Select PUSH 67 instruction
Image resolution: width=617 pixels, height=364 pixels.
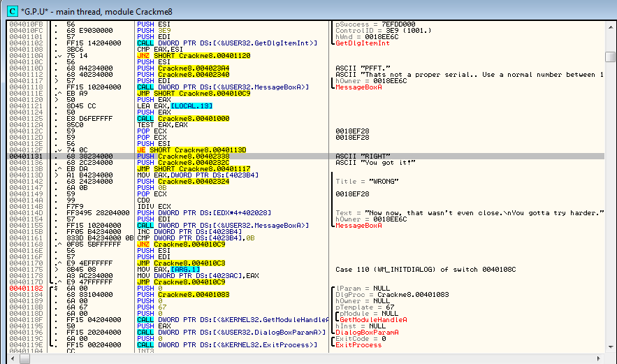coord(152,307)
